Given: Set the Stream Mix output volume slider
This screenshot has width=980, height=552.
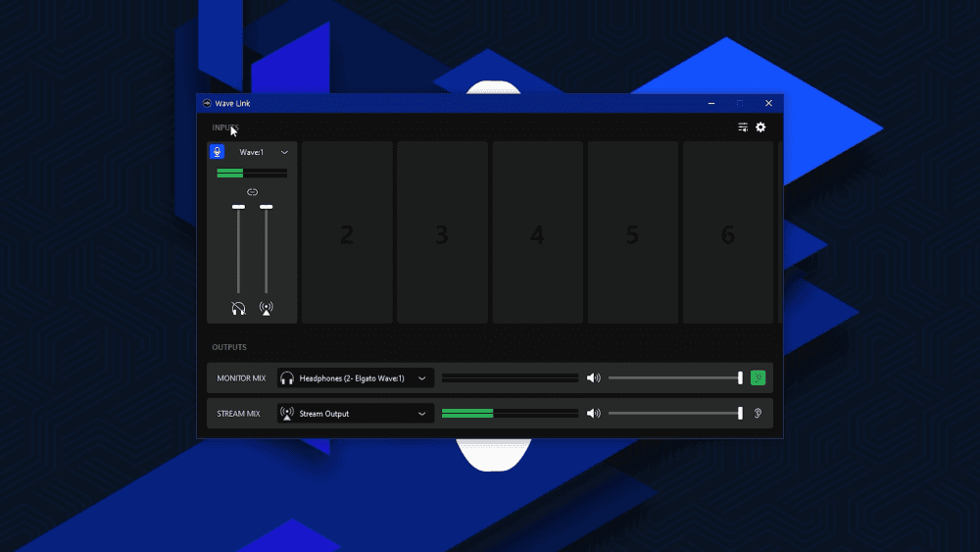Looking at the screenshot, I should [675, 413].
